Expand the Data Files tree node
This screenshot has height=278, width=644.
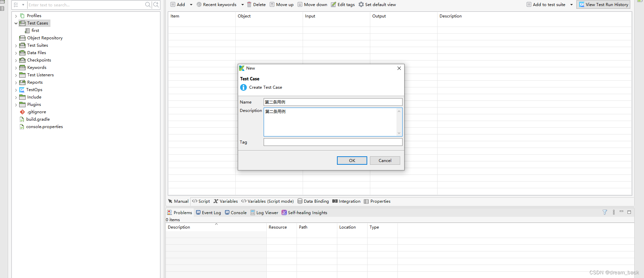[16, 53]
